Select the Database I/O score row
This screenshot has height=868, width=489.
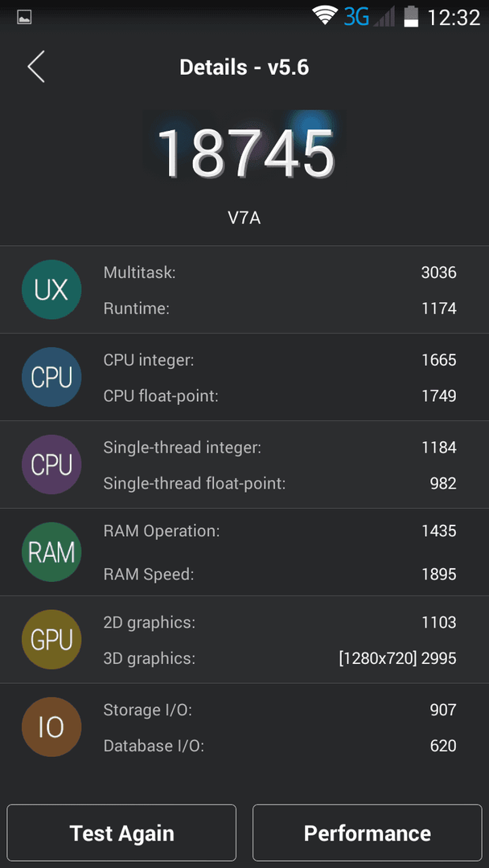(x=280, y=746)
